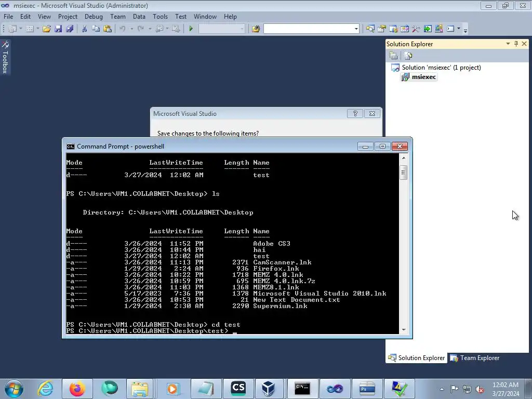Click the CamScanner CS taskbar icon
The image size is (532, 399).
[238, 388]
